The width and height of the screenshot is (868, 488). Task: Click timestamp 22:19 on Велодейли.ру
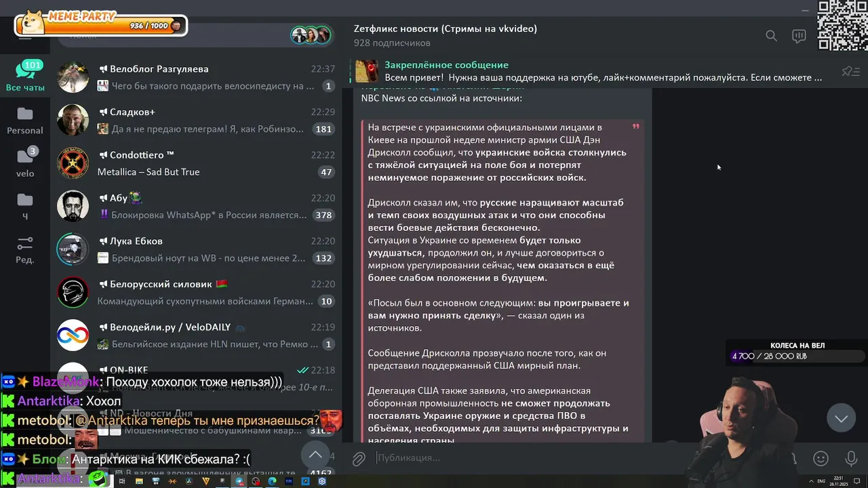point(323,327)
